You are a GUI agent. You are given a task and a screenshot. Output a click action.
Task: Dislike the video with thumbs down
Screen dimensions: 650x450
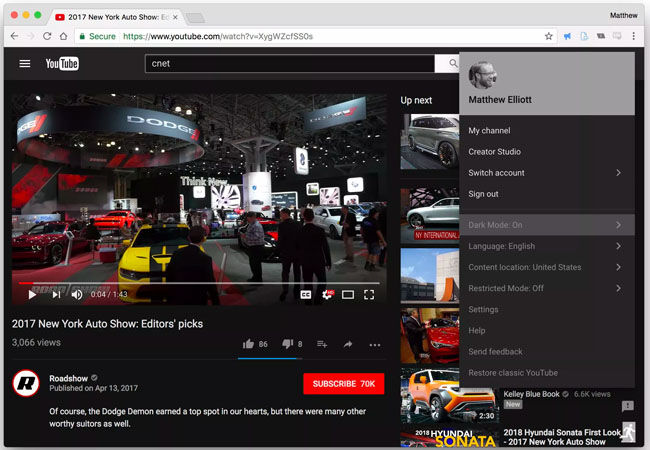[288, 344]
